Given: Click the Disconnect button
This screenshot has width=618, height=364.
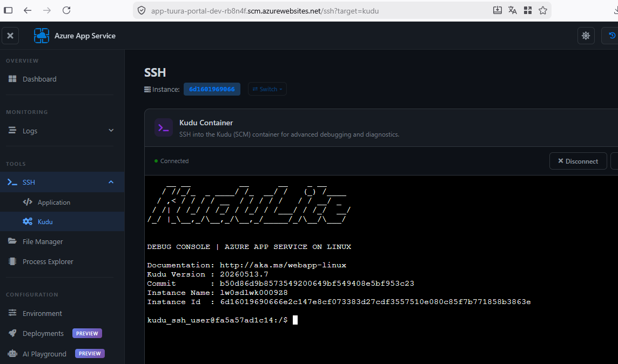Looking at the screenshot, I should (x=578, y=161).
